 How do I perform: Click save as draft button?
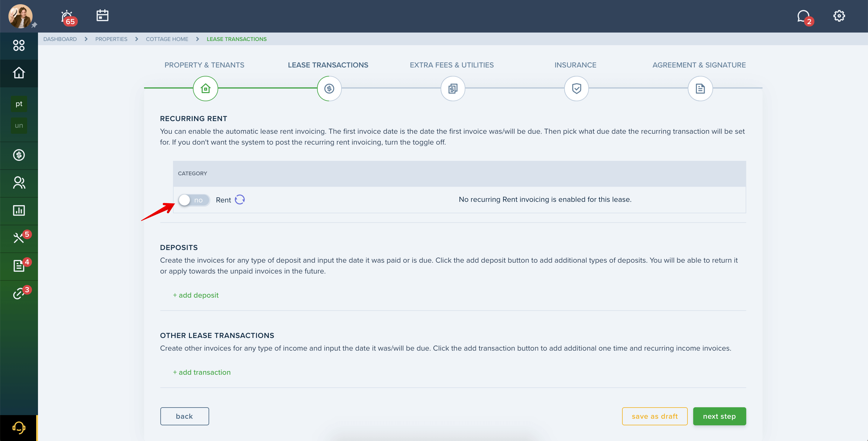click(654, 416)
